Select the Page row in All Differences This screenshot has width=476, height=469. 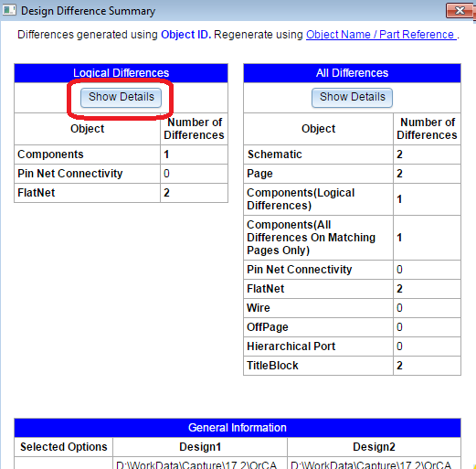[352, 174]
